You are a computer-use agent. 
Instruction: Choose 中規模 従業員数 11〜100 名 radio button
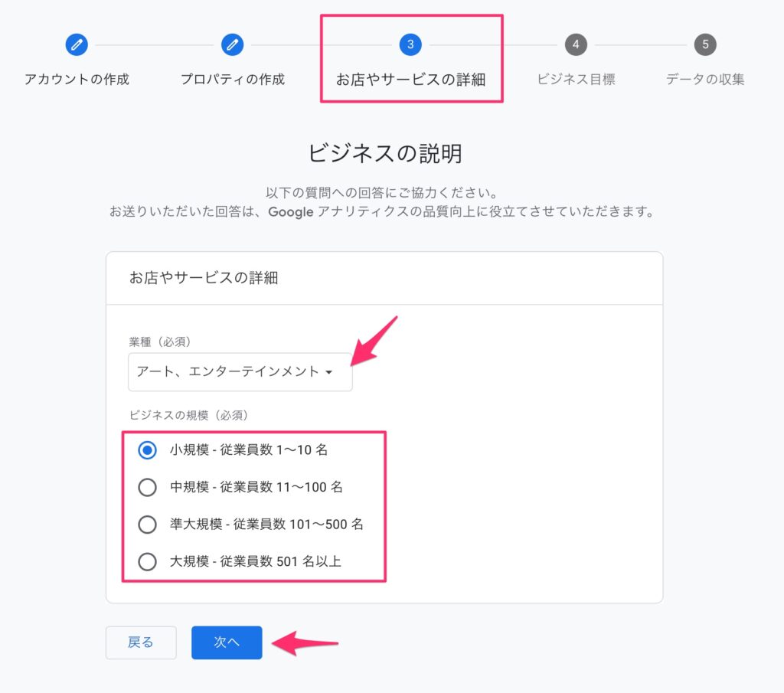pyautogui.click(x=147, y=487)
